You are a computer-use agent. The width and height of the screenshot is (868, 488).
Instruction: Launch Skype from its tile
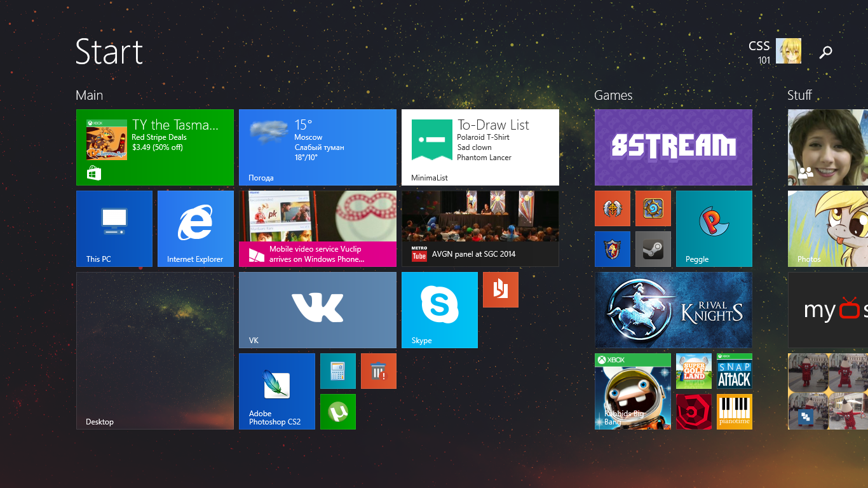440,310
